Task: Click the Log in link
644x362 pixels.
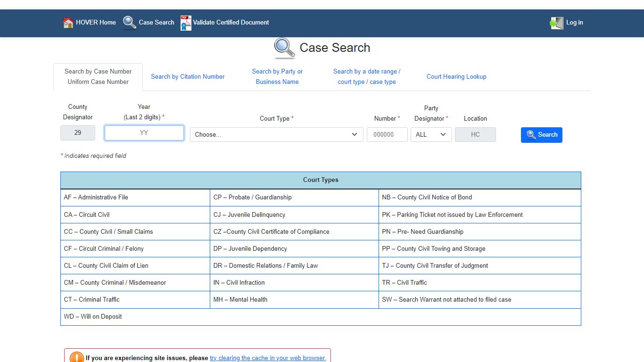Action: point(574,22)
